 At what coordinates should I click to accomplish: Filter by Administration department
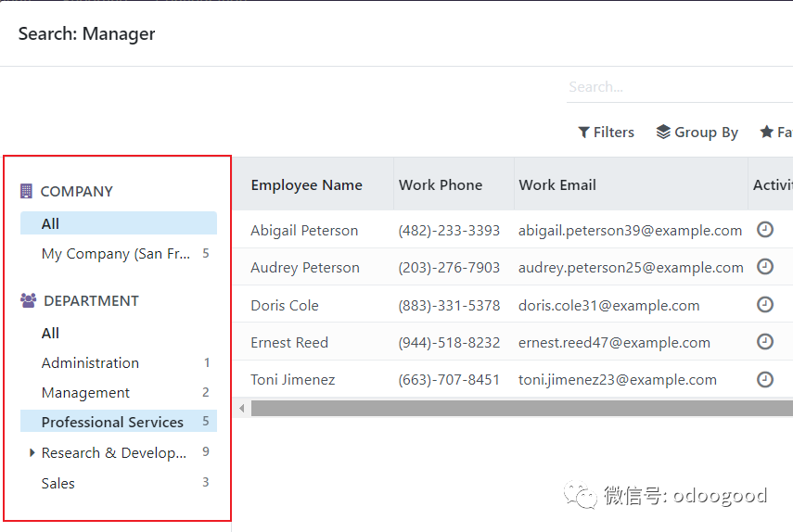(90, 363)
